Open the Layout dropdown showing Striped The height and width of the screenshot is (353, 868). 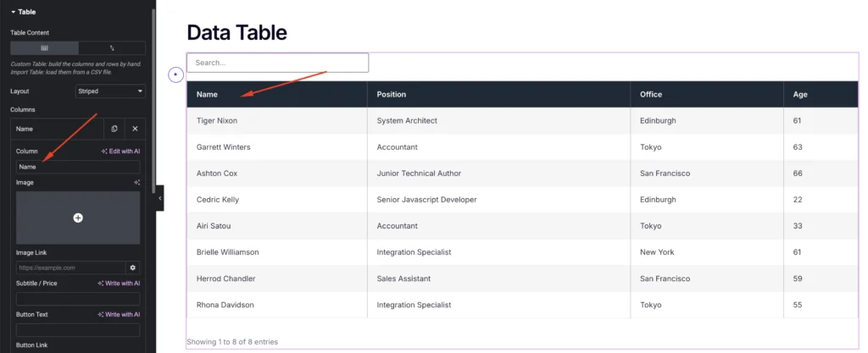click(110, 91)
